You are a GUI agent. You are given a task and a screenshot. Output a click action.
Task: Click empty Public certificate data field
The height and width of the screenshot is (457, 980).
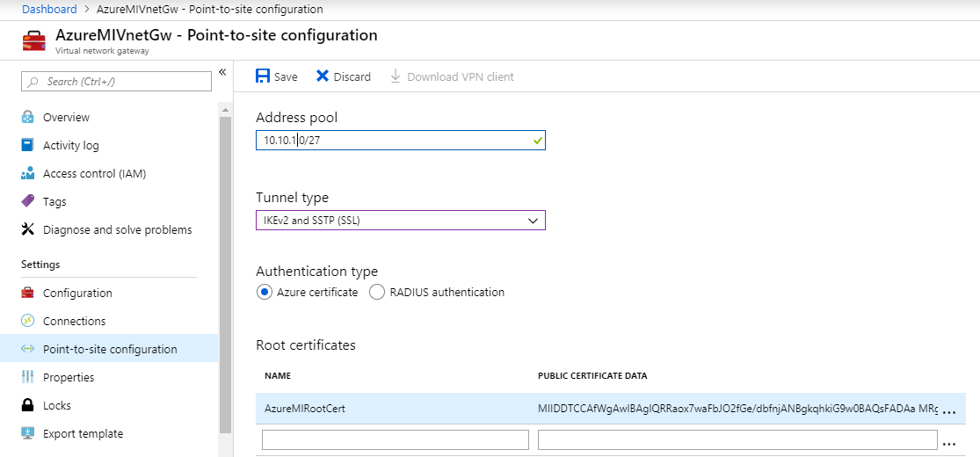[x=737, y=439]
